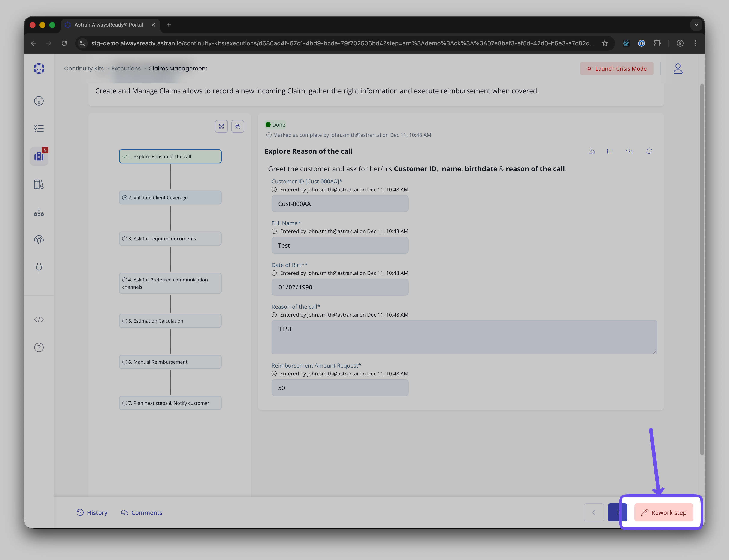Switch to the History tab at the bottom
This screenshot has width=729, height=560.
click(92, 512)
